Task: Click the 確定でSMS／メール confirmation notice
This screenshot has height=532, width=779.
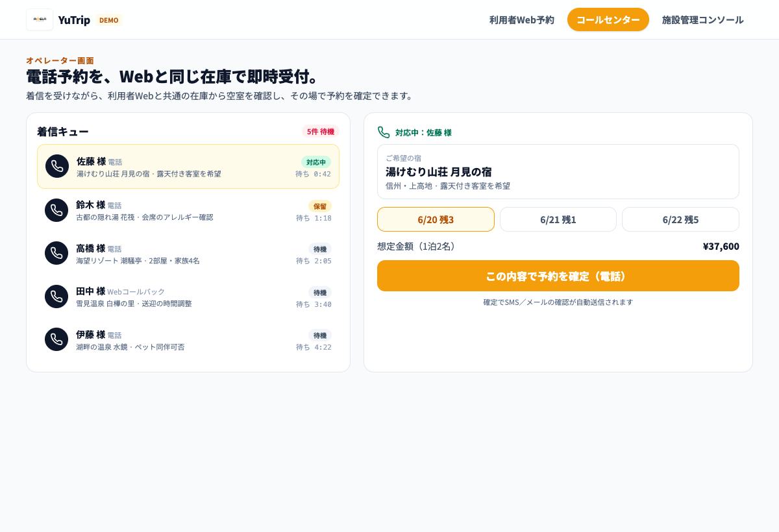Action: click(558, 302)
